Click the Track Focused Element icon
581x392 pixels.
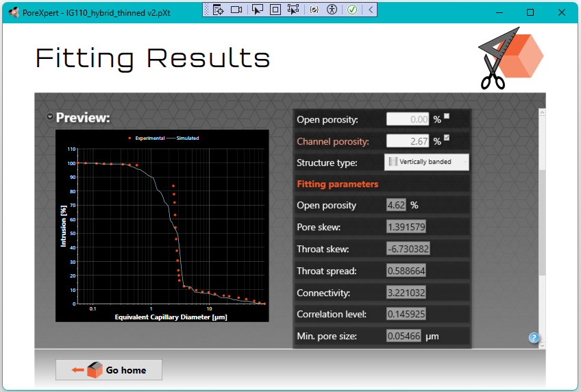293,10
